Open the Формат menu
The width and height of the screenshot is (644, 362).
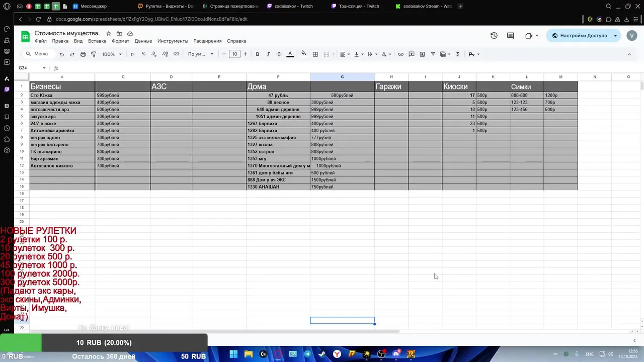point(120,41)
